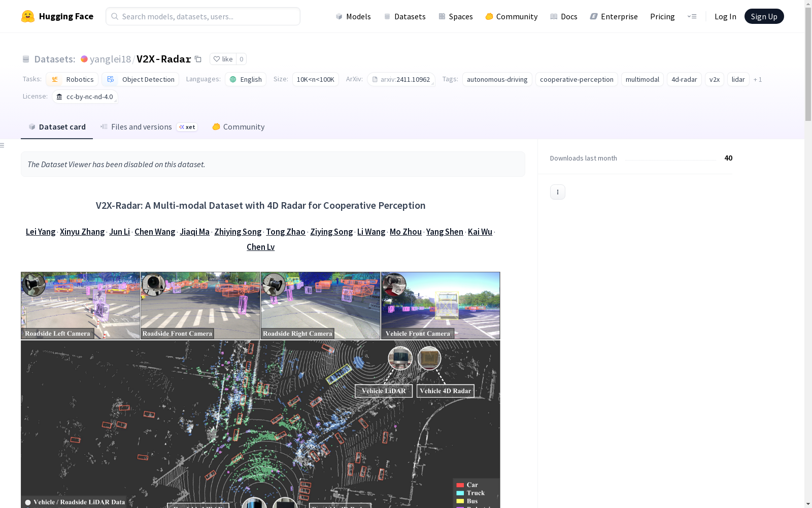Open the Models page
The image size is (812, 508).
coord(353,16)
